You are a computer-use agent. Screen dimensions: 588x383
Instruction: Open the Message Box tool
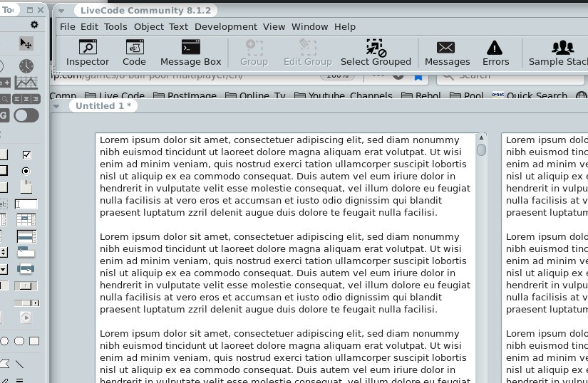coord(190,53)
